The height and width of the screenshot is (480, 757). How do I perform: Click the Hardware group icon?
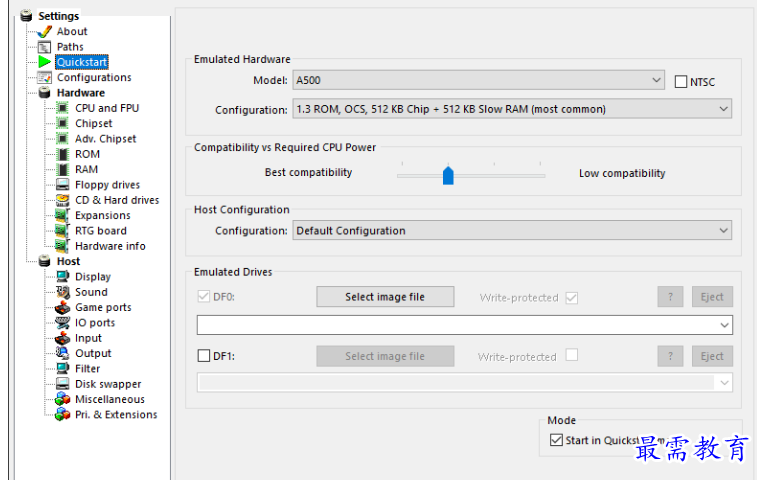[x=44, y=93]
